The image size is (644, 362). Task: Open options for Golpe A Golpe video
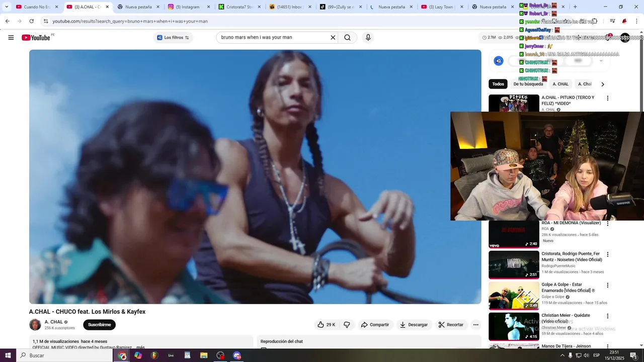coord(607,285)
